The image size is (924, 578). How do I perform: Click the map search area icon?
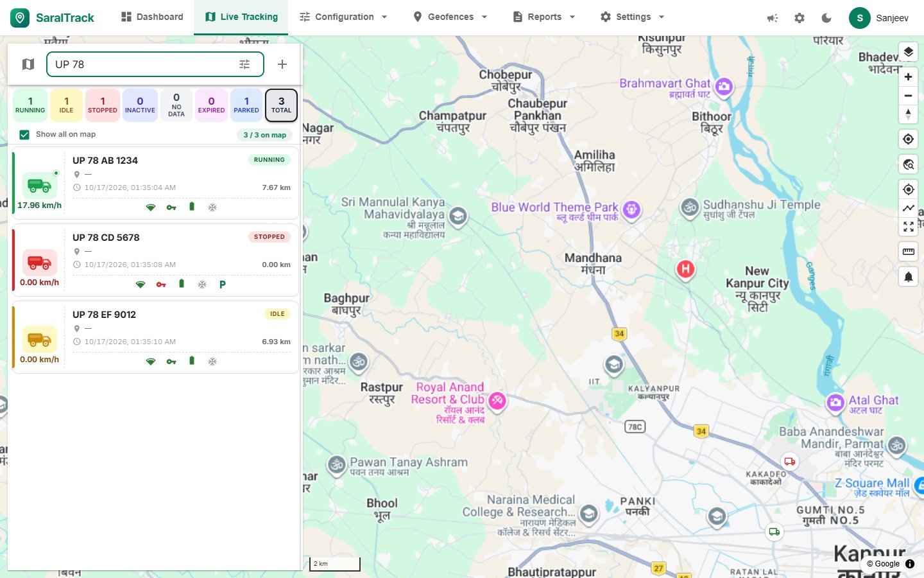(x=908, y=164)
